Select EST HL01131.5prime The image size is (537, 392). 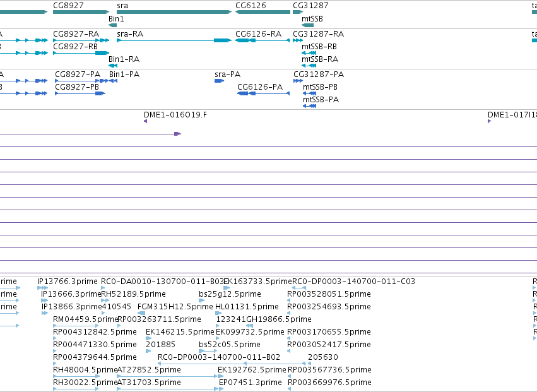pos(218,313)
